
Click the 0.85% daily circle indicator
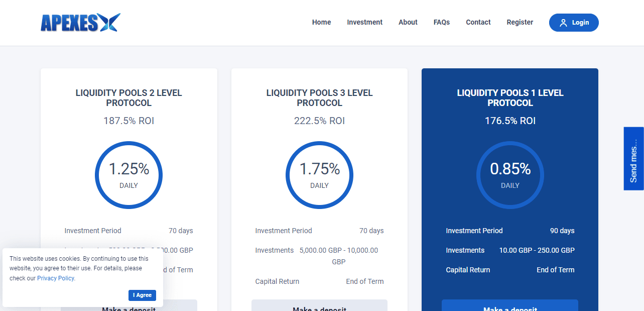click(510, 175)
